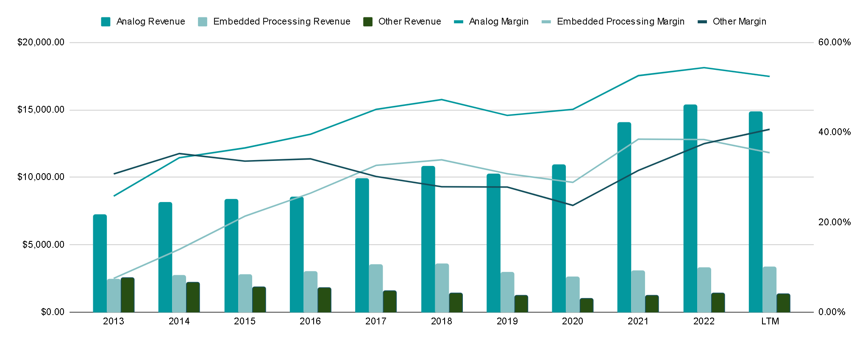Select the "Analog Margin" legend text
Screen dimensions: 868x343
[x=499, y=22]
